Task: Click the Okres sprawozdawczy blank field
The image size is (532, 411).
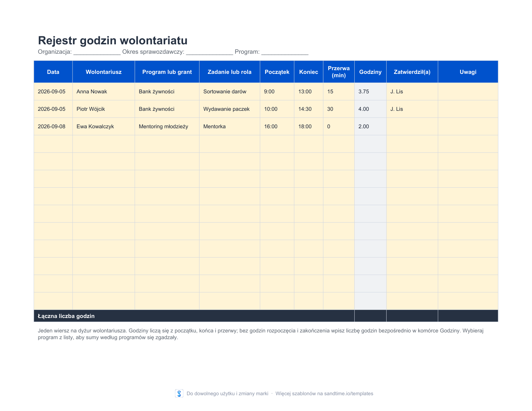Action: pyautogui.click(x=210, y=52)
